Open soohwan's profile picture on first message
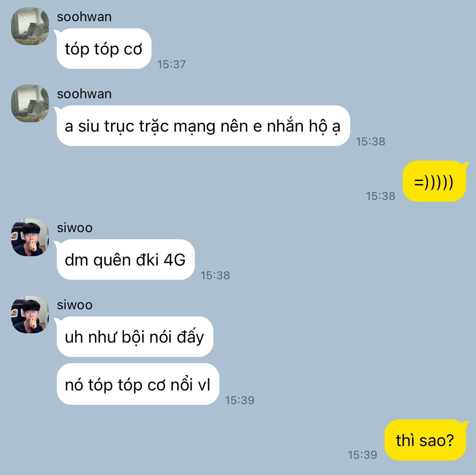The height and width of the screenshot is (475, 476). (x=30, y=26)
